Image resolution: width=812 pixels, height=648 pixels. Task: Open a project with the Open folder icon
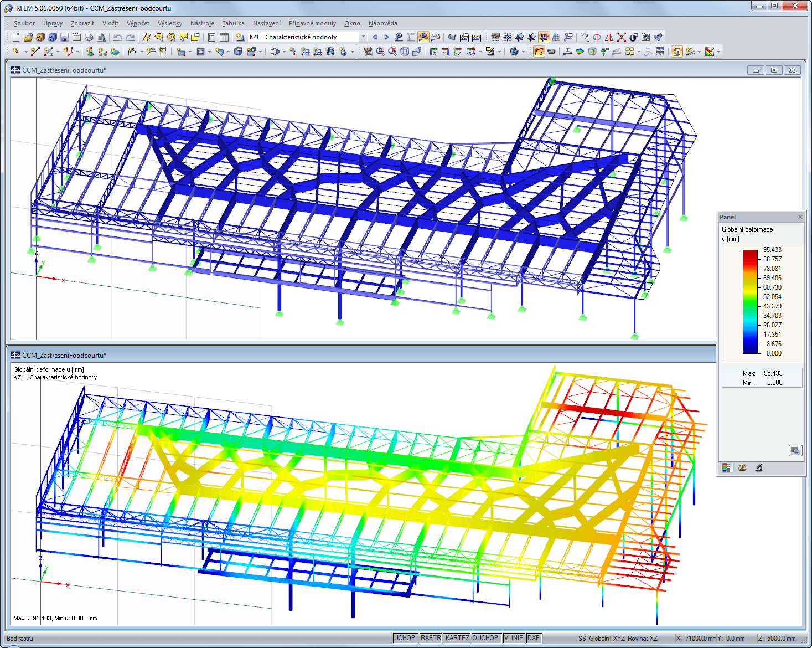point(28,37)
